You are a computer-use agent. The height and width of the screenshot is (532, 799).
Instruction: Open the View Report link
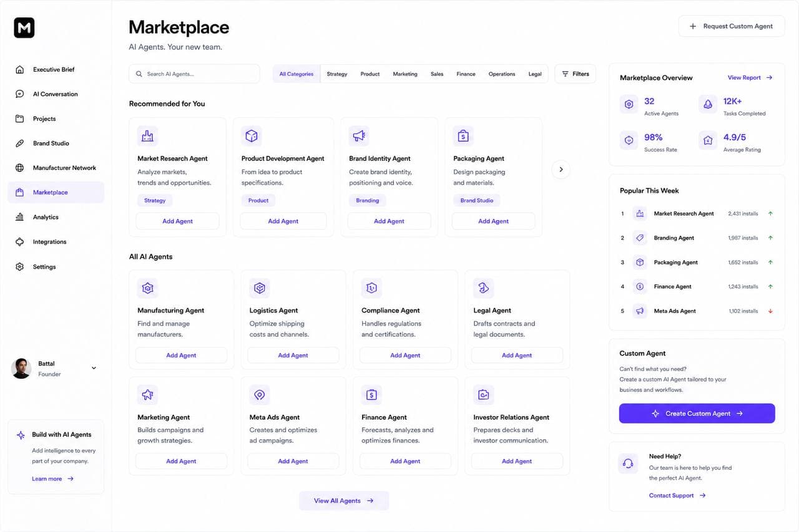(x=750, y=78)
